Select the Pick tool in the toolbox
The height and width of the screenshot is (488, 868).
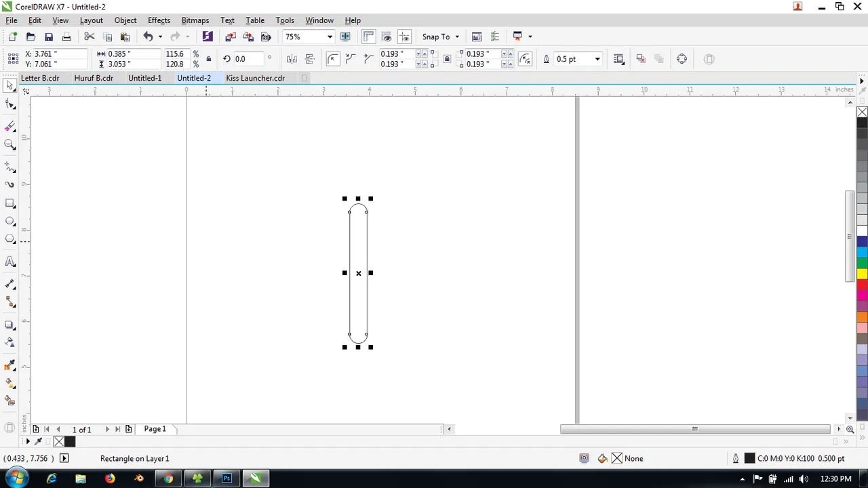pyautogui.click(x=10, y=86)
